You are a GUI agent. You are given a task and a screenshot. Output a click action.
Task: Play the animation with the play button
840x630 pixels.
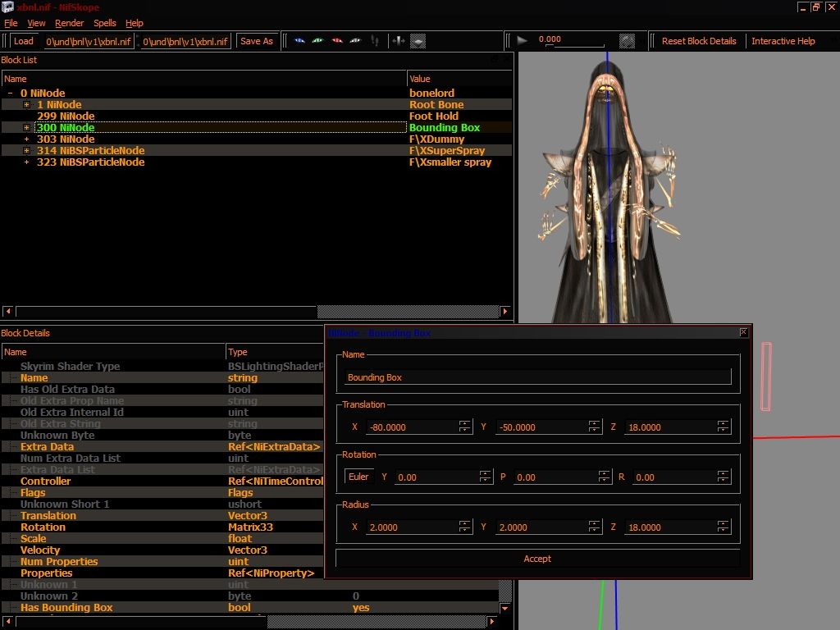(522, 40)
